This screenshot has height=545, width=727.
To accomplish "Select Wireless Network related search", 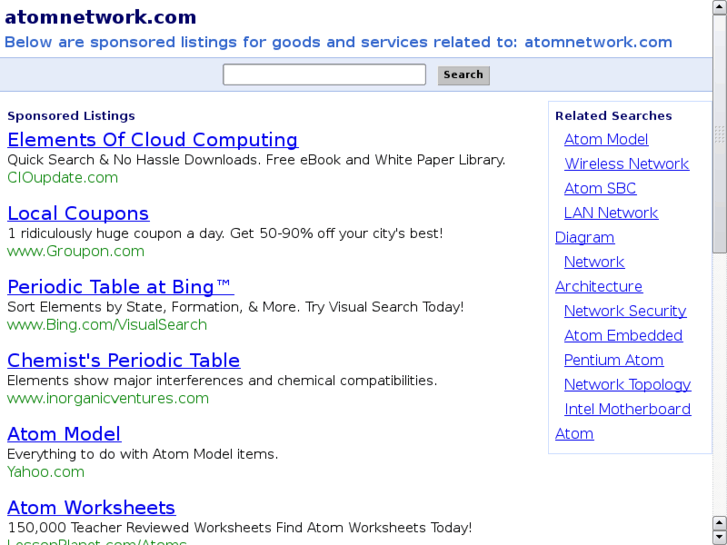I will pos(626,164).
